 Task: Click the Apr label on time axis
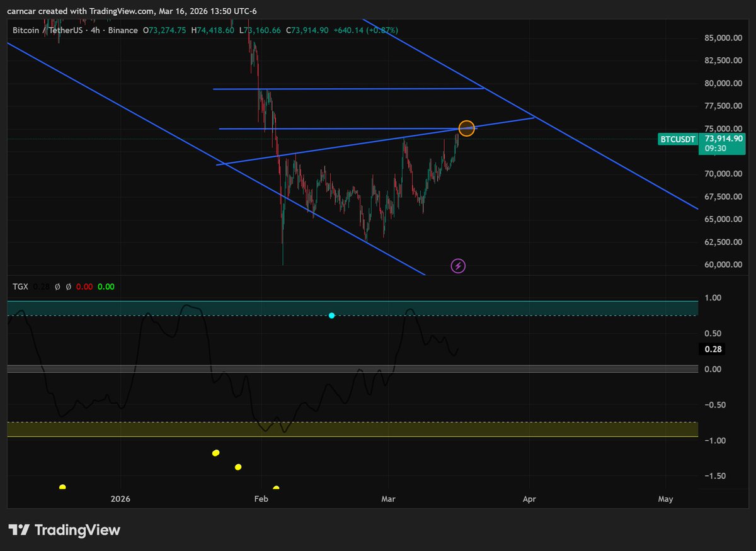point(529,499)
